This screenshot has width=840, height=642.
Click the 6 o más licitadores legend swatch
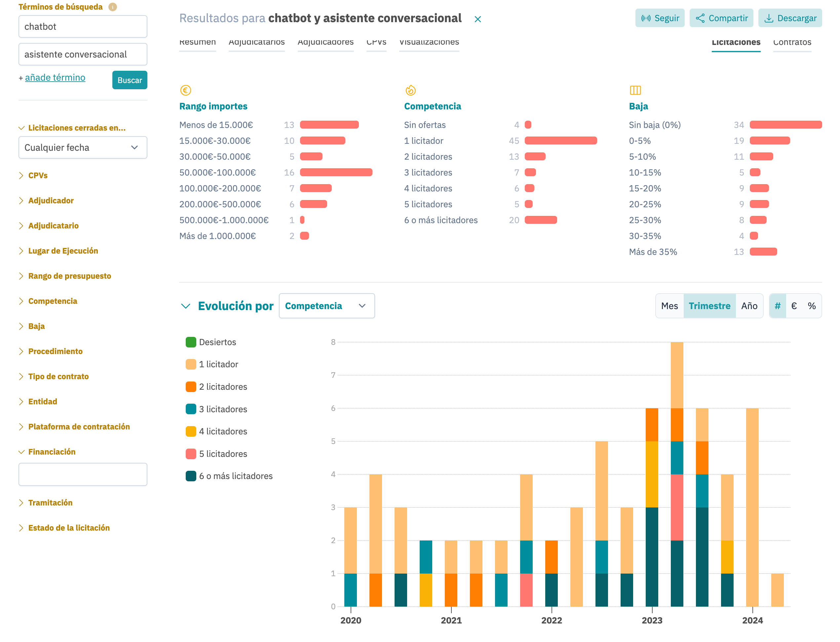tap(191, 476)
